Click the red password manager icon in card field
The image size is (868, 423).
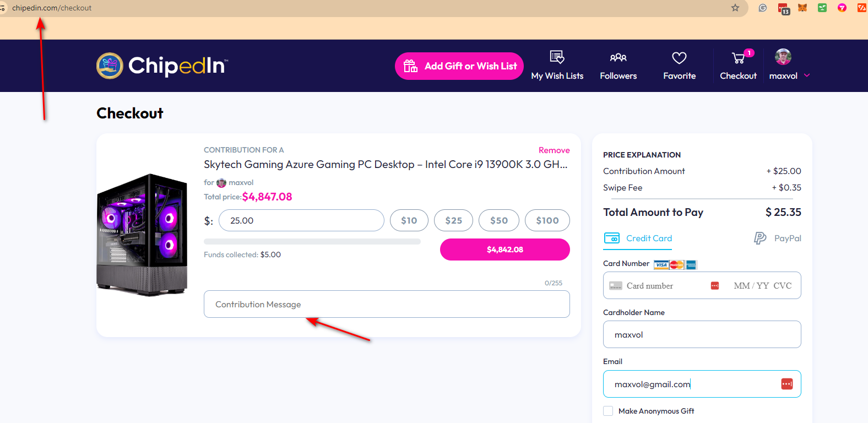click(x=715, y=286)
